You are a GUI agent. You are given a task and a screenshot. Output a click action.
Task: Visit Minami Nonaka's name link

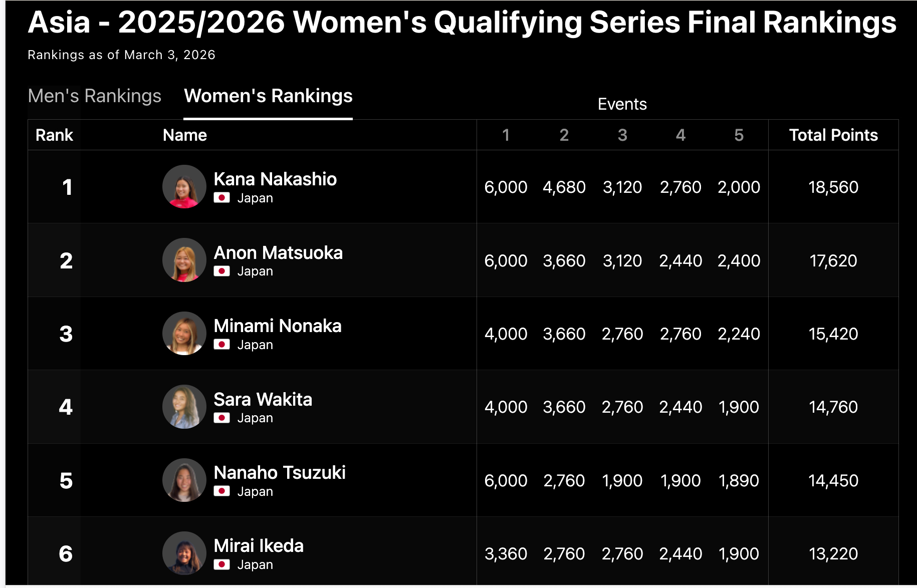pyautogui.click(x=278, y=326)
